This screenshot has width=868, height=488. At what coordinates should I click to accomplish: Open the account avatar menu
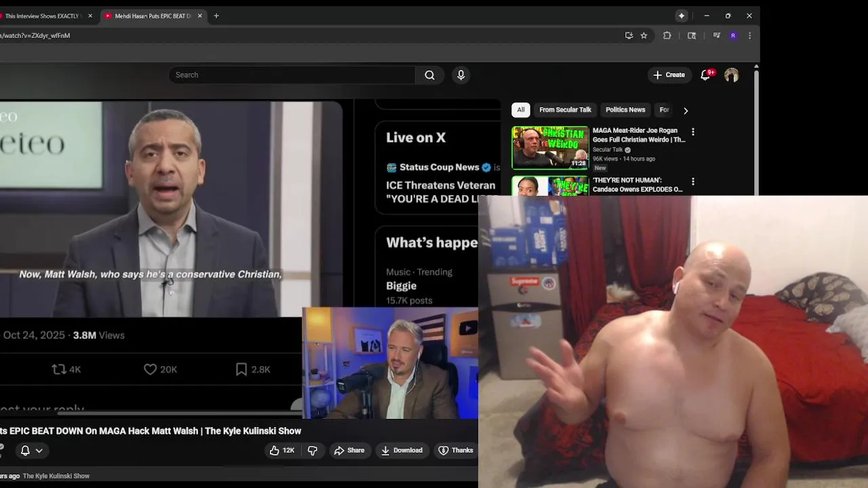(x=731, y=75)
